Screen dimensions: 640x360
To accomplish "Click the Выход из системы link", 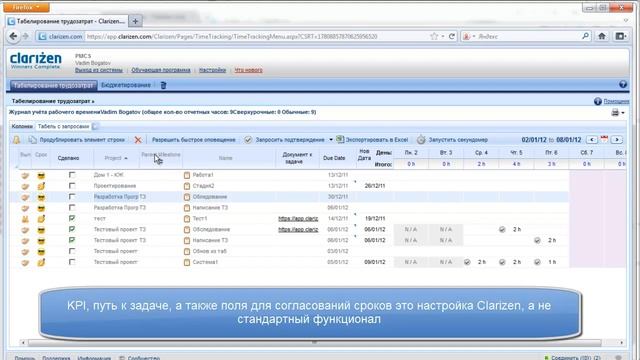I will click(98, 70).
